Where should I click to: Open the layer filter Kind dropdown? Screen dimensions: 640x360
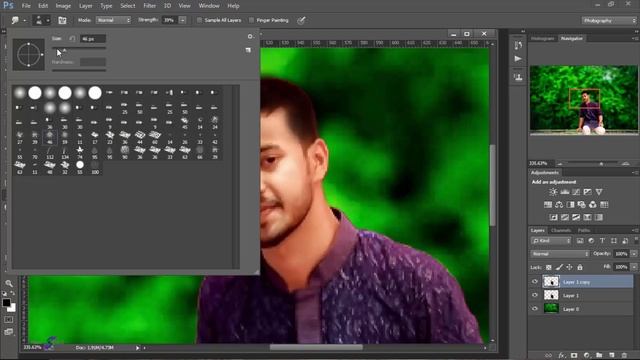[x=551, y=241]
